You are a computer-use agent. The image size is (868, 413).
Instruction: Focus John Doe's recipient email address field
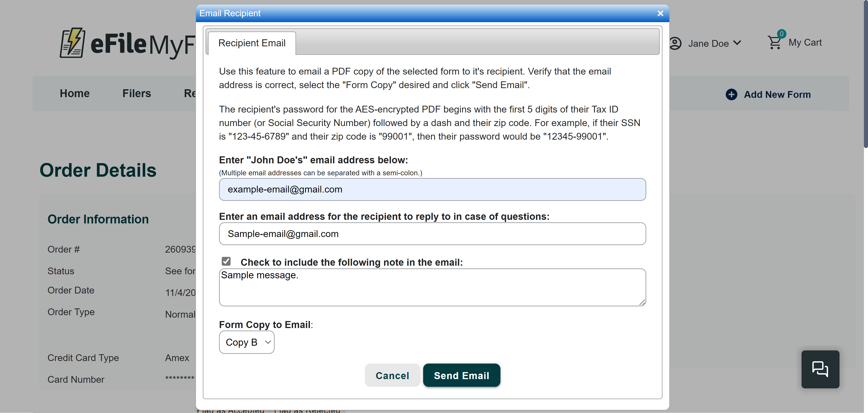[x=432, y=190]
